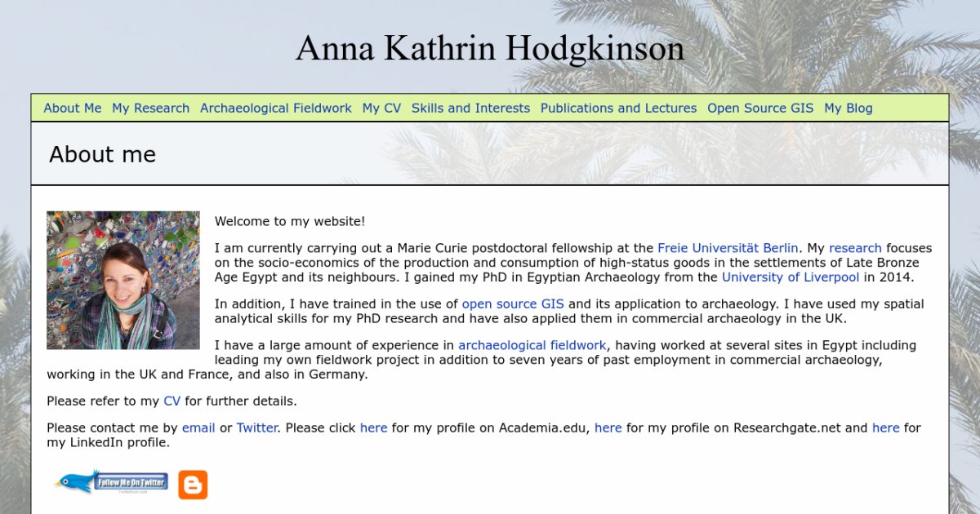
Task: Click the University of Liverpool link
Action: 790,277
